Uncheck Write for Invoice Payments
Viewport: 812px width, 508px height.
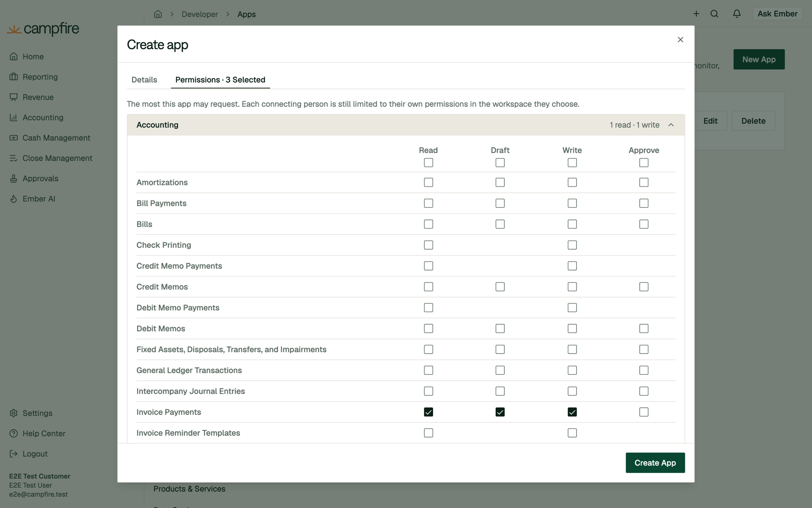coord(572,412)
